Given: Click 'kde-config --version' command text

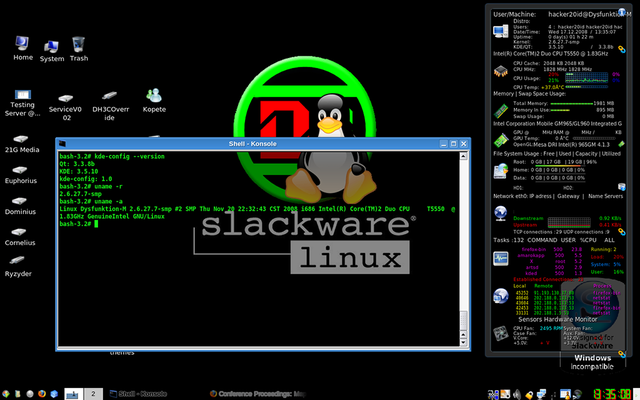Looking at the screenshot, I should coord(129,156).
